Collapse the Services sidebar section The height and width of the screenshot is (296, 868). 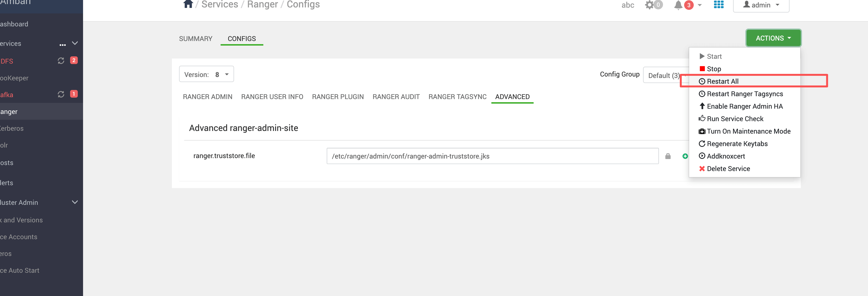[x=75, y=43]
